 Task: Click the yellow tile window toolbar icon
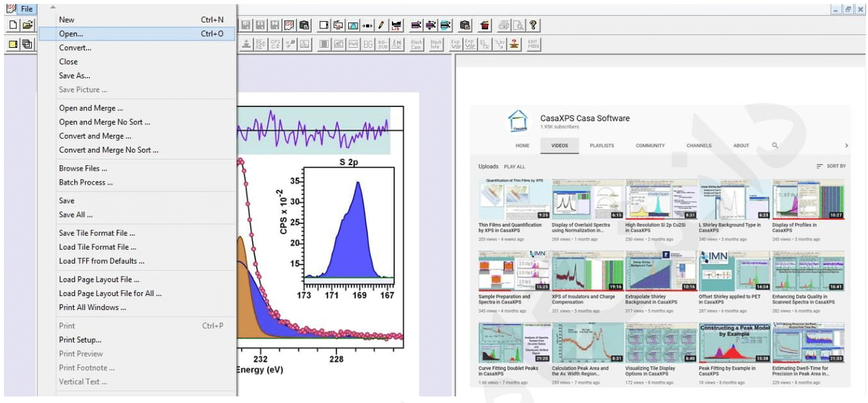13,44
